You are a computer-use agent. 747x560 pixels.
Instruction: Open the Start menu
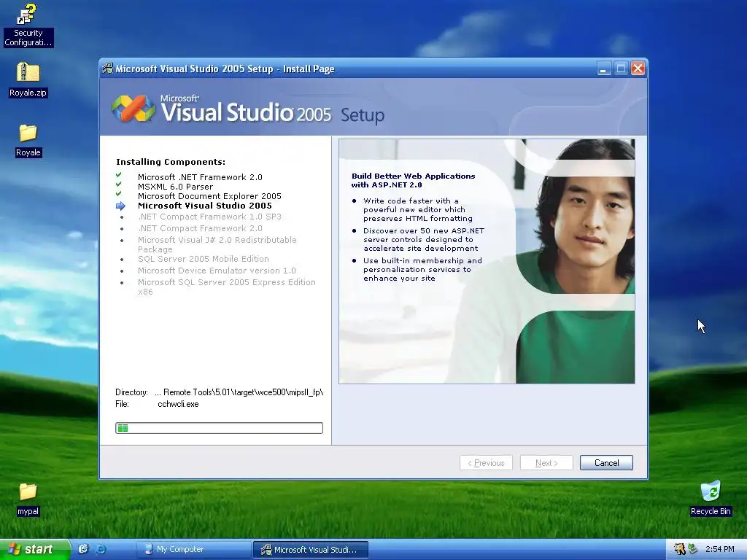tap(34, 549)
